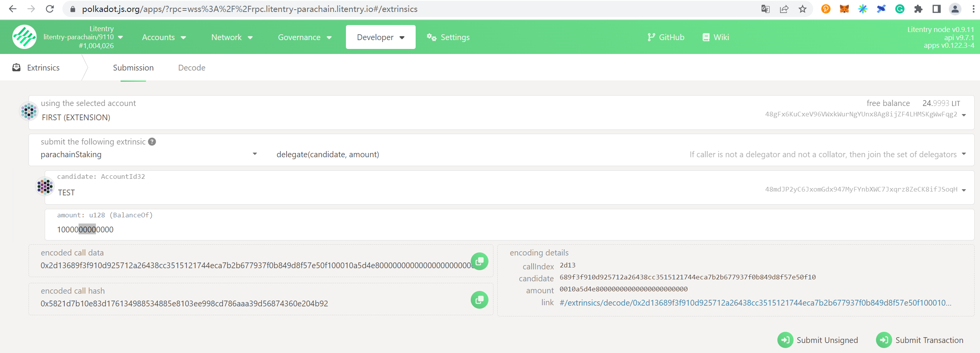Expand the selected account dropdown
This screenshot has height=353, width=980.
coord(964,115)
